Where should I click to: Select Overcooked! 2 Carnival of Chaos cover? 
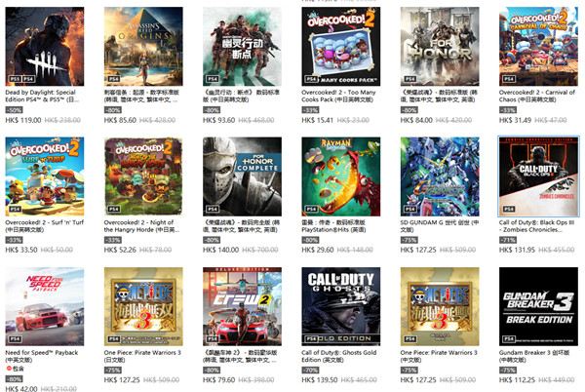pyautogui.click(x=539, y=46)
